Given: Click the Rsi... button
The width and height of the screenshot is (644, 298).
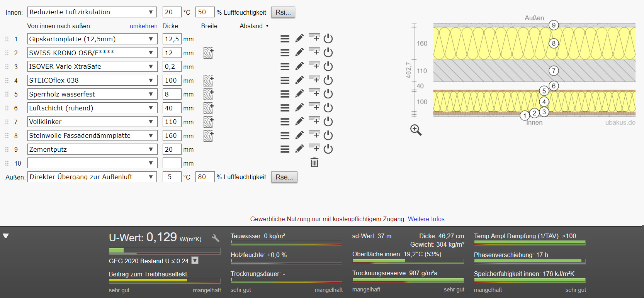Looking at the screenshot, I should click(x=283, y=12).
